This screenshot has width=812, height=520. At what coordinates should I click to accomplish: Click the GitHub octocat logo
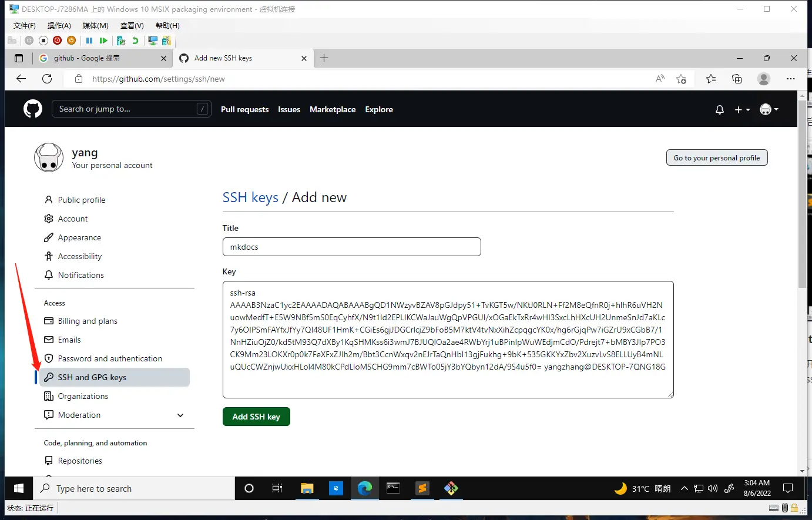pos(33,109)
